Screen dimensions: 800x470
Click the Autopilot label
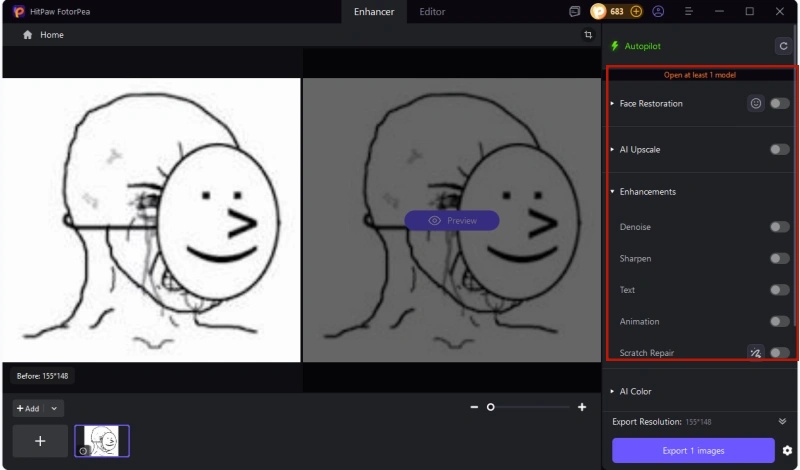click(642, 46)
